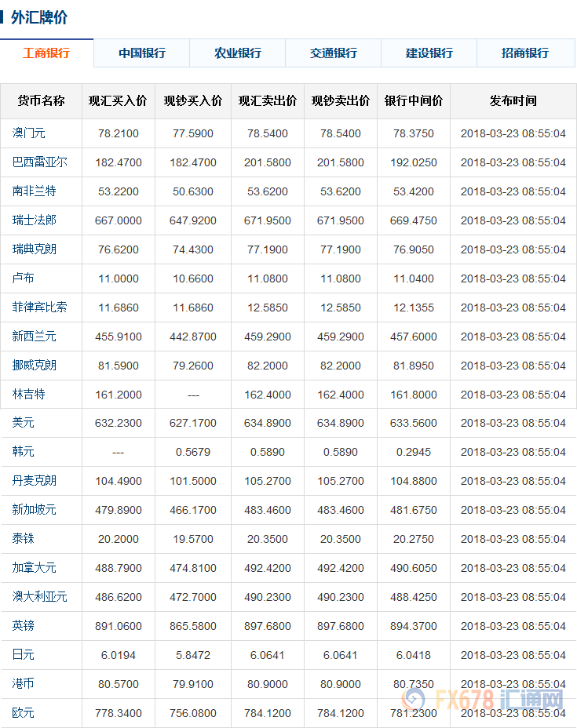This screenshot has height=728, width=577.
Task: Click the 发布时间 column header
Action: (513, 100)
